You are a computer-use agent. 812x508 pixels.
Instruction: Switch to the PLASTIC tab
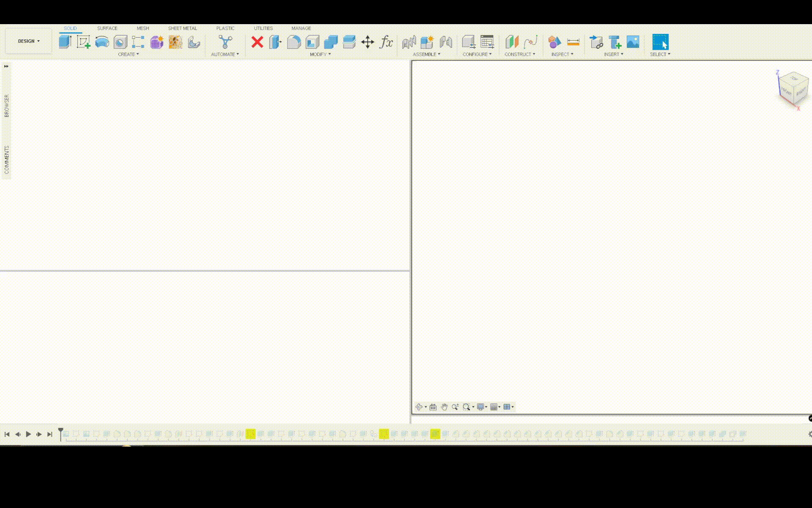[225, 28]
